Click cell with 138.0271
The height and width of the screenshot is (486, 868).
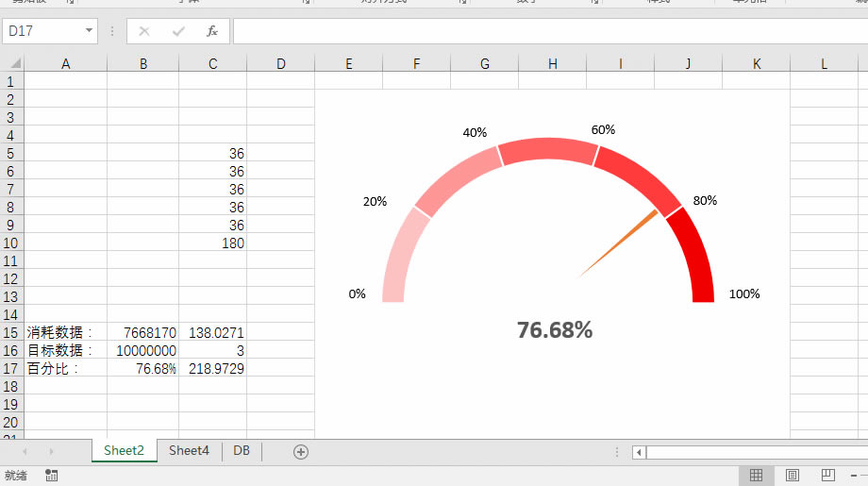coord(213,333)
